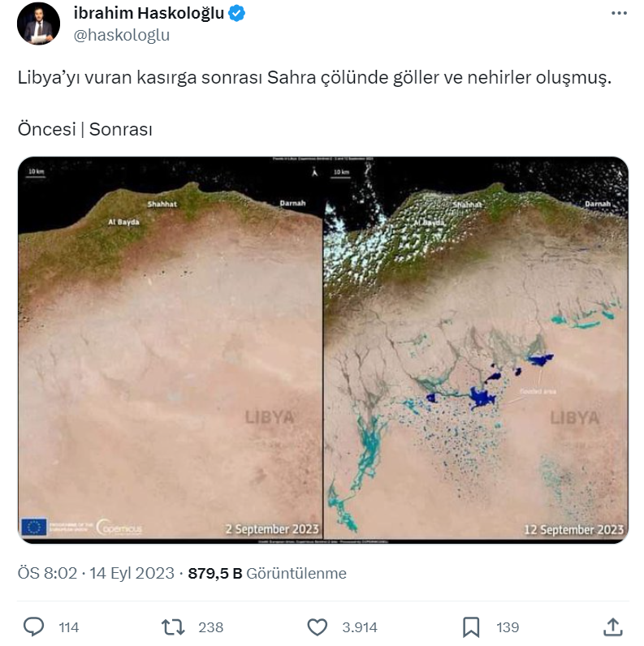Bookmark the tweet with bookmark icon
Viewport: 644px width, 646px height.
[x=471, y=627]
